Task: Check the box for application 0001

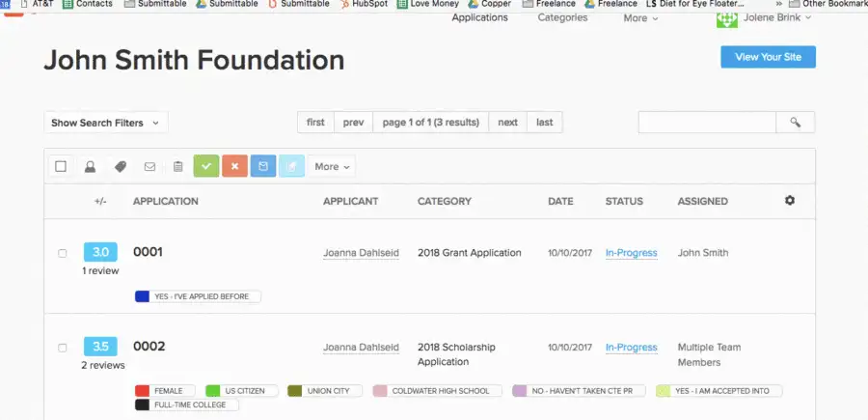Action: [x=63, y=253]
